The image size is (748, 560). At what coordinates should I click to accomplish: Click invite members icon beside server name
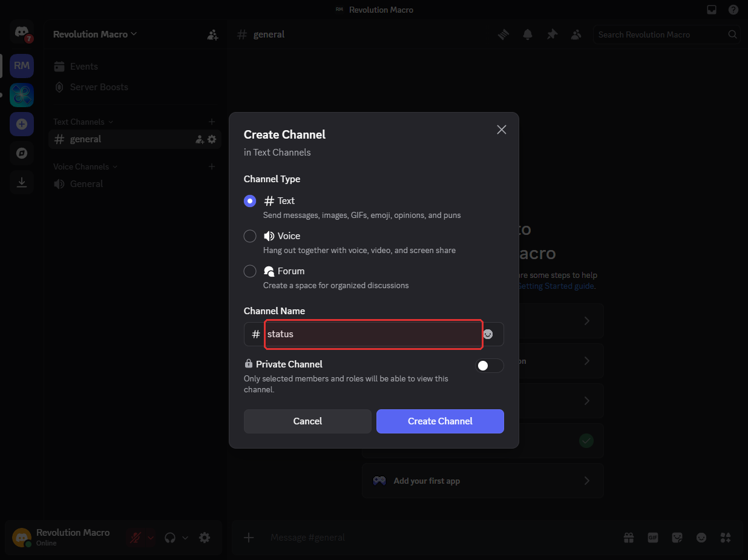212,35
